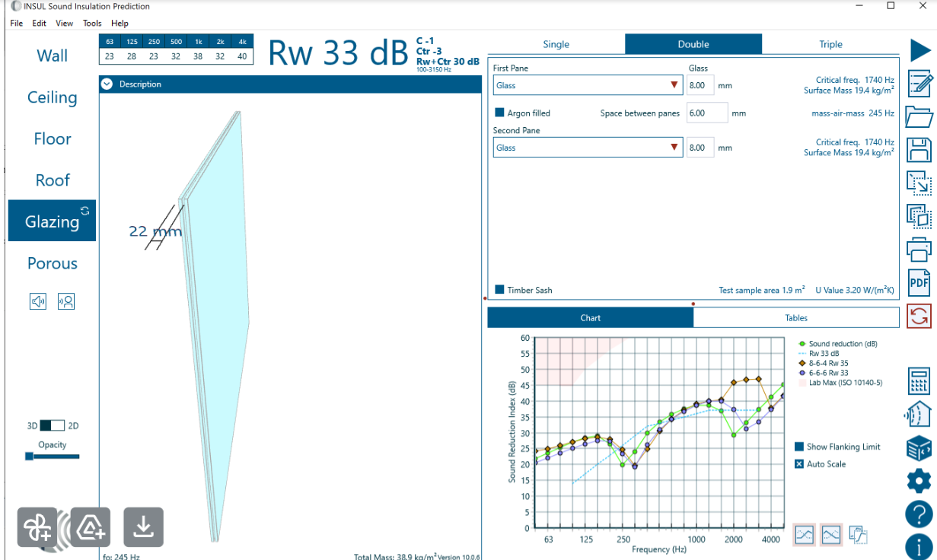Open the edit notes pencil icon
Image resolution: width=937 pixels, height=560 pixels.
click(x=919, y=84)
